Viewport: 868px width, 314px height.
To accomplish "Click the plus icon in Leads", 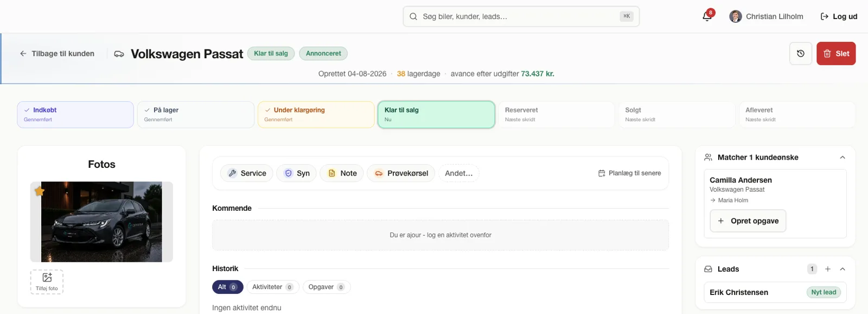I will [x=828, y=269].
